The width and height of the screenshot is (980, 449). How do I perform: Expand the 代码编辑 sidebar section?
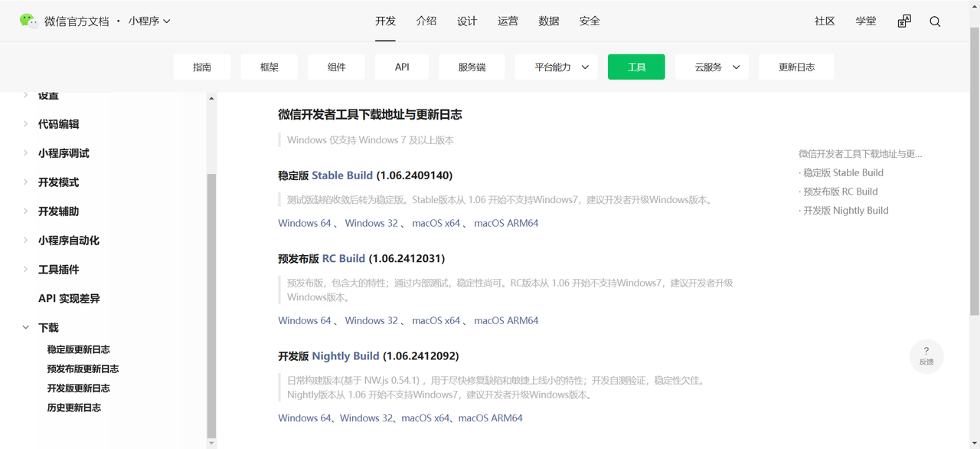click(x=58, y=124)
